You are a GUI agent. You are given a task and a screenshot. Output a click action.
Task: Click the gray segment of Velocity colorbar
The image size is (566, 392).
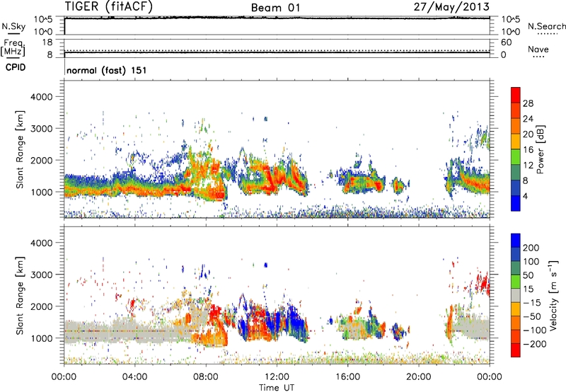[516, 296]
